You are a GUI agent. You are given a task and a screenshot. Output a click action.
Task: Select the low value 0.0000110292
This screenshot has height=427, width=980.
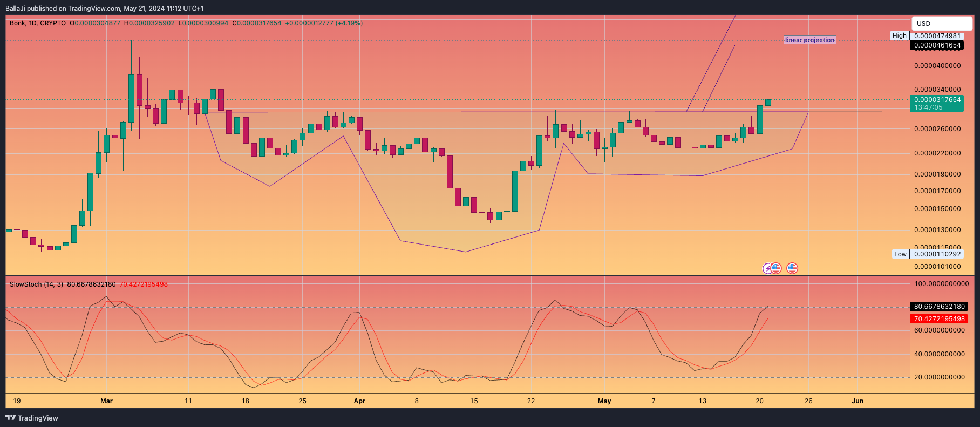pos(937,254)
